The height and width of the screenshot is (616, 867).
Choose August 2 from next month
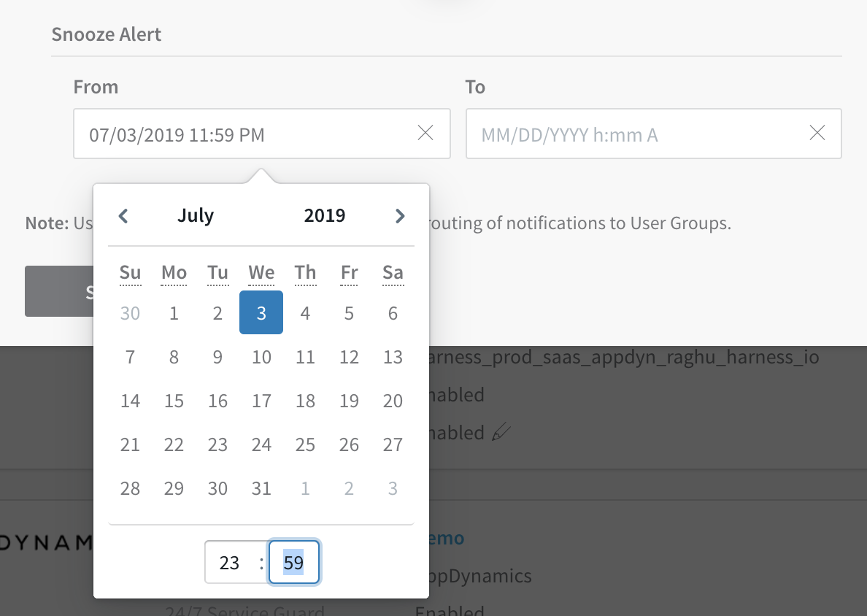pos(349,488)
